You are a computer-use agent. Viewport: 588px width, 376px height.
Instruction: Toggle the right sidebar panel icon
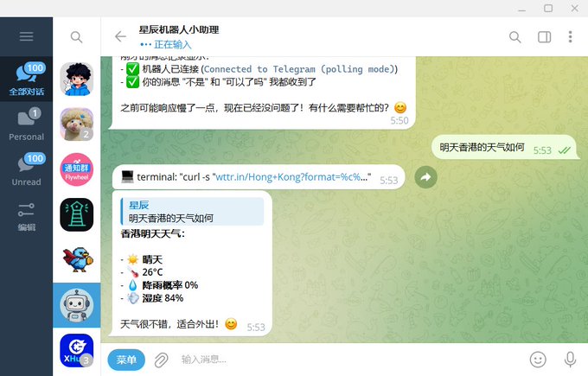pos(544,37)
